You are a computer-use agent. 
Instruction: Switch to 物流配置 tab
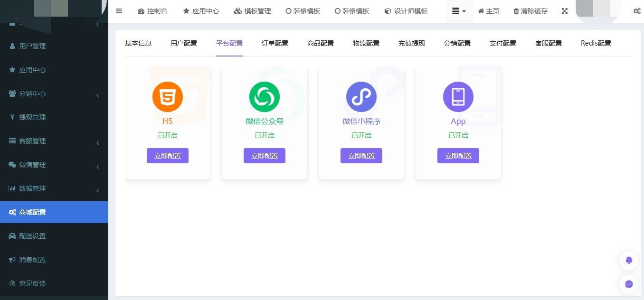(366, 43)
